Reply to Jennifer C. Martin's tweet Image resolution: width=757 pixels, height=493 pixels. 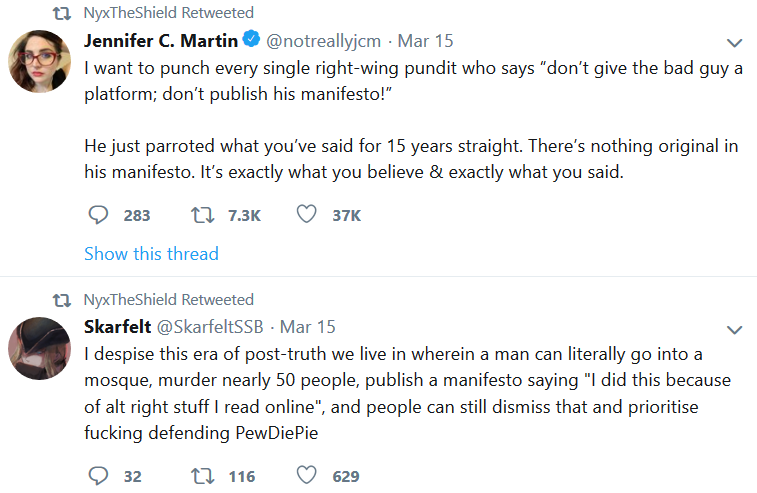pos(98,215)
